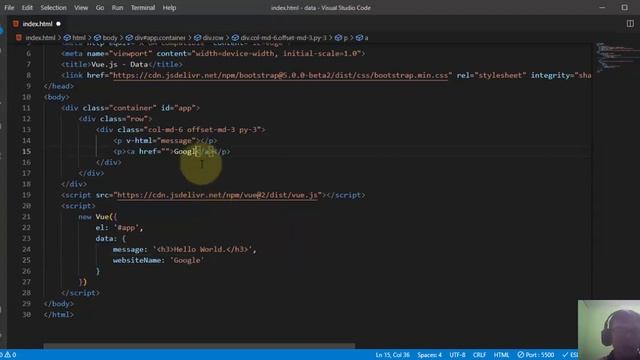
Task: Click Spaces: 4 indentation setting
Action: pyautogui.click(x=429, y=355)
